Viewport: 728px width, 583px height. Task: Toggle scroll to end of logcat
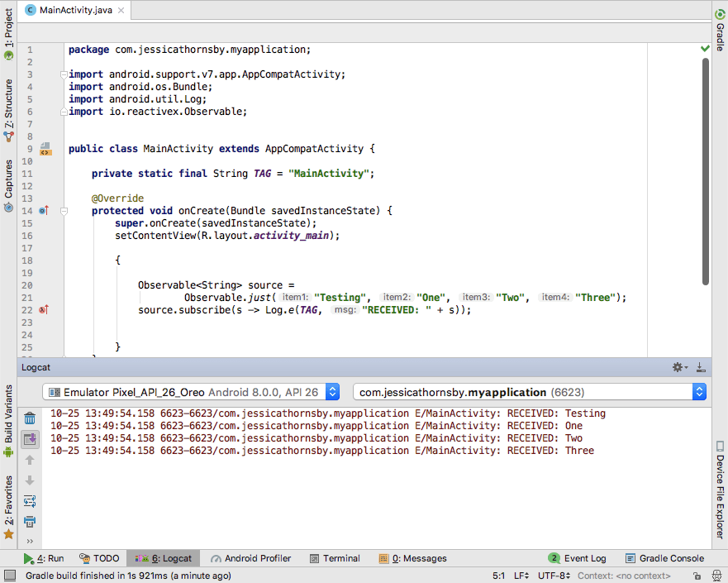[30, 438]
